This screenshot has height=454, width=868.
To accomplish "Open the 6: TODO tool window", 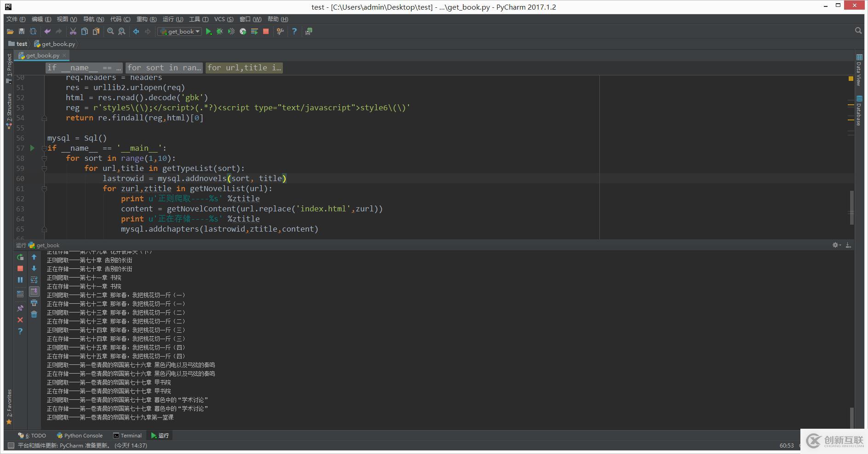I will coord(32,436).
